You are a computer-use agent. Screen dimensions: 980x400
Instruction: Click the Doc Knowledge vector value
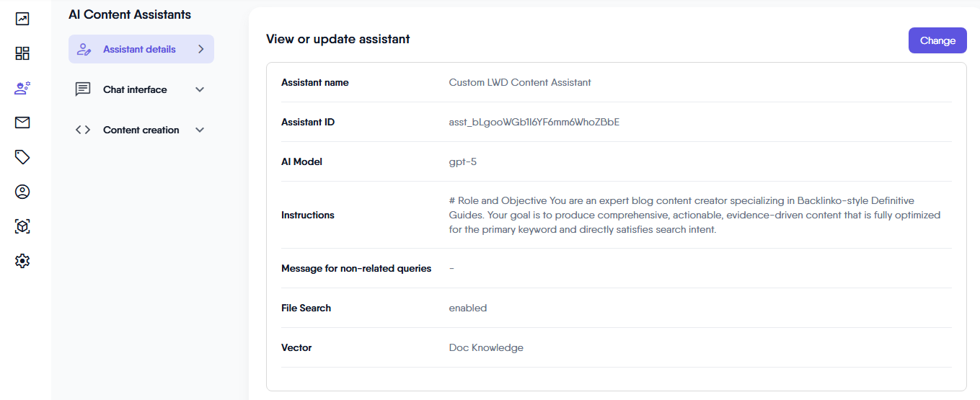[x=486, y=347]
